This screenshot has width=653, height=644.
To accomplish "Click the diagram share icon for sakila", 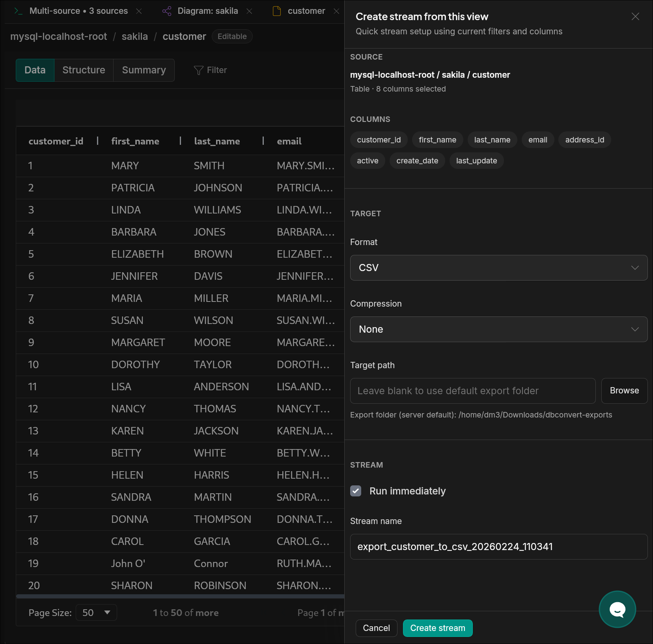I will click(x=167, y=11).
